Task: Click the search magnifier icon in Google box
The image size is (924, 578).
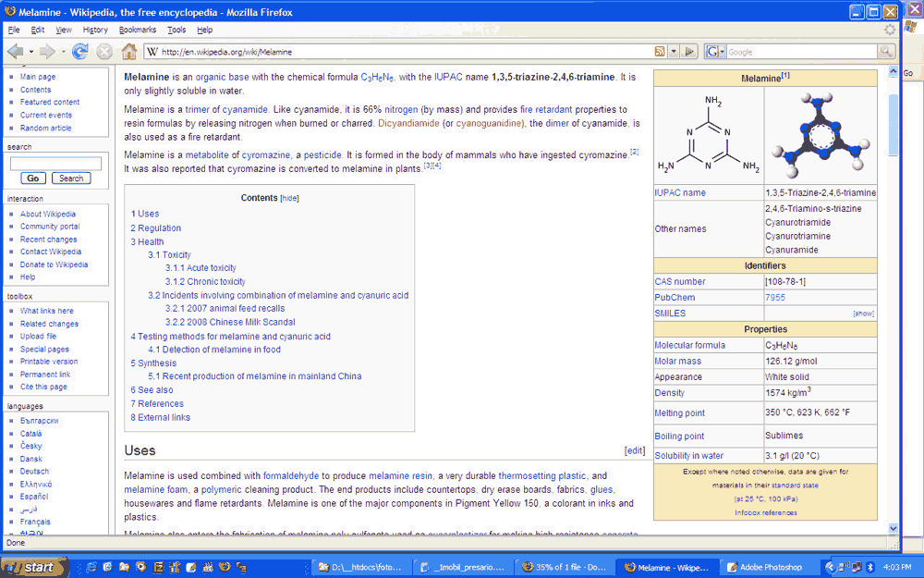Action: [x=886, y=52]
